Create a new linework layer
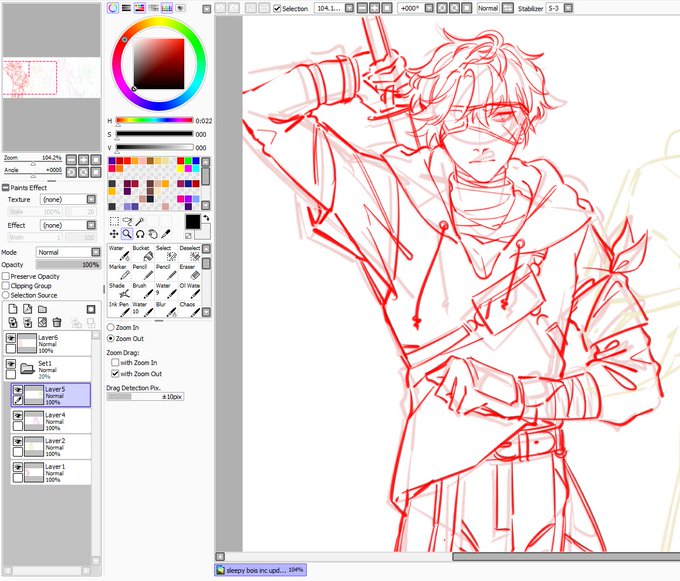The width and height of the screenshot is (680, 581). click(28, 309)
